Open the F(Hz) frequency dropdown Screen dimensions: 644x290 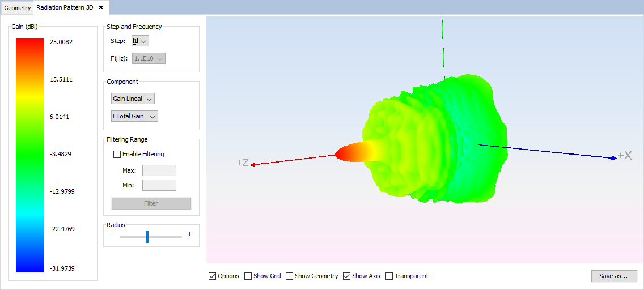tap(149, 58)
